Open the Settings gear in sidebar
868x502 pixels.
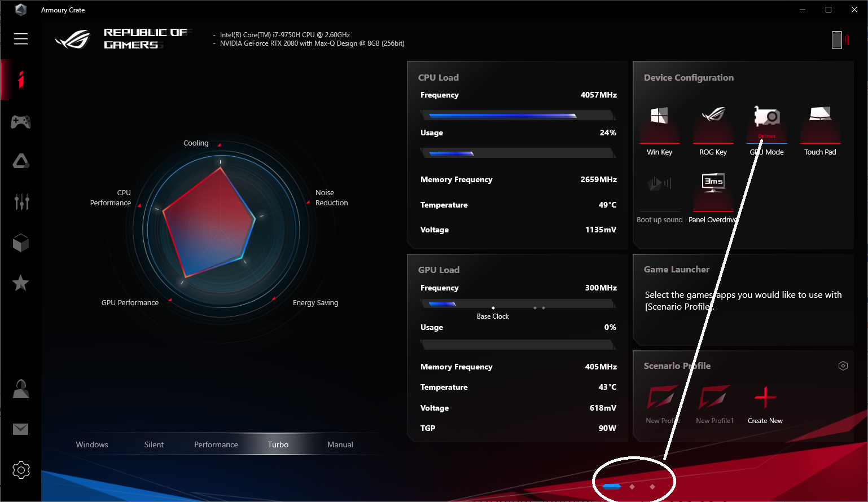[21, 470]
